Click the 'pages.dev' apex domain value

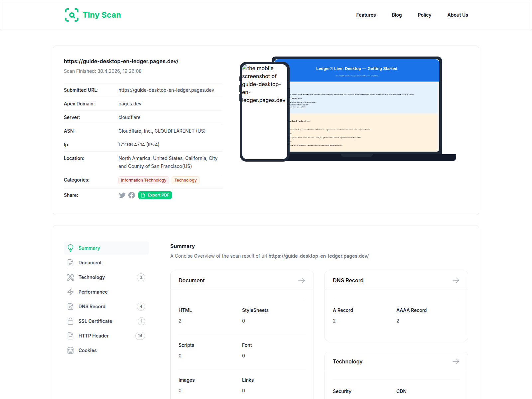(130, 104)
